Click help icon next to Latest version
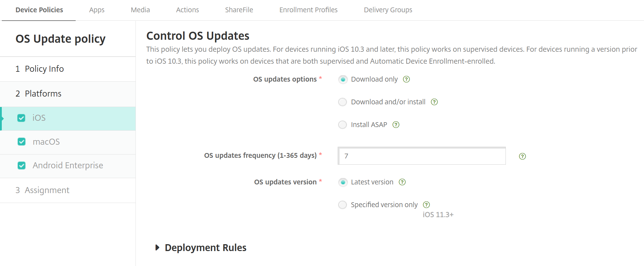The height and width of the screenshot is (266, 644). (x=402, y=182)
